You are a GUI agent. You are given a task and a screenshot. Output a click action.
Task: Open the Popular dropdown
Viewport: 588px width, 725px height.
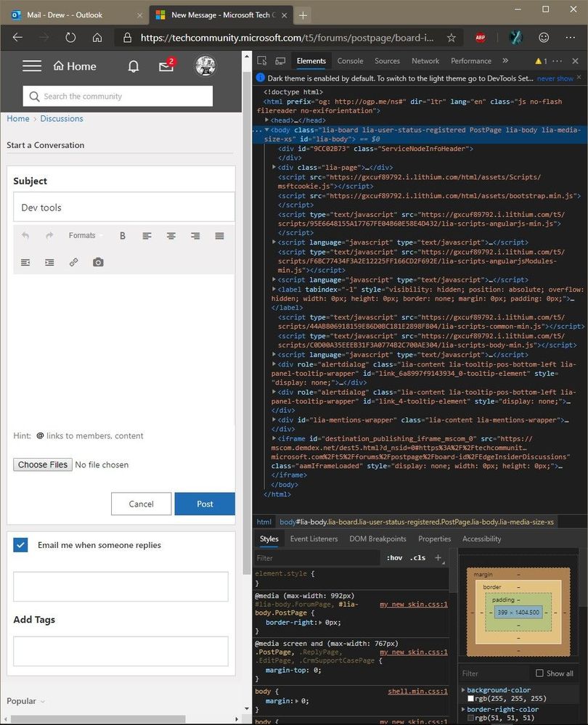click(25, 701)
